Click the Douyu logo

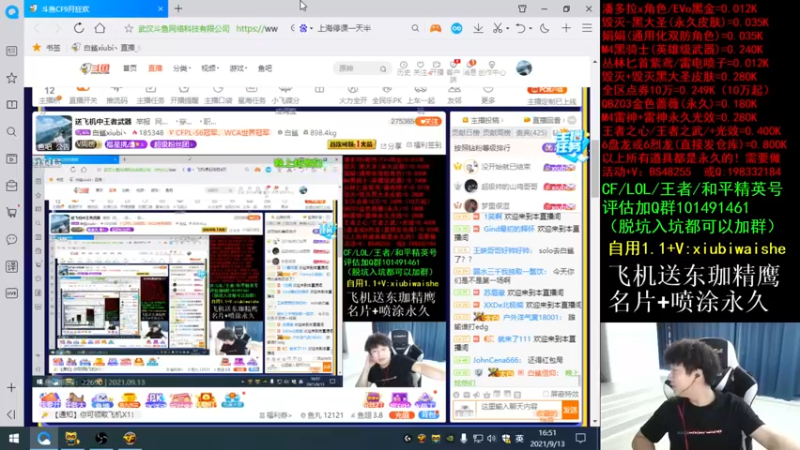click(x=95, y=68)
